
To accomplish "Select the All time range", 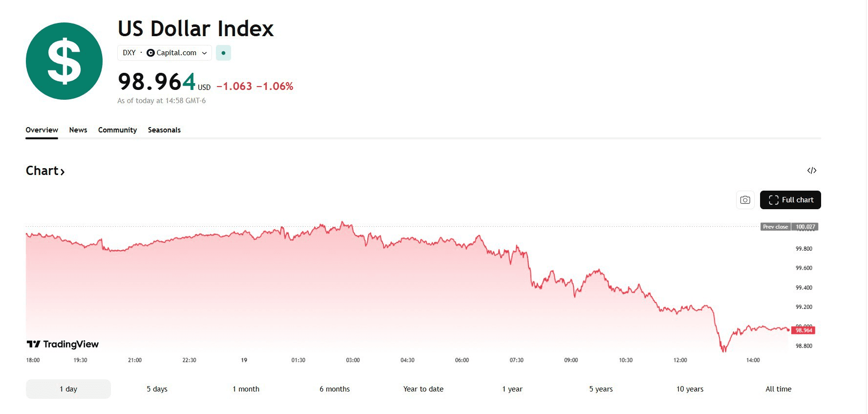I will click(x=778, y=389).
